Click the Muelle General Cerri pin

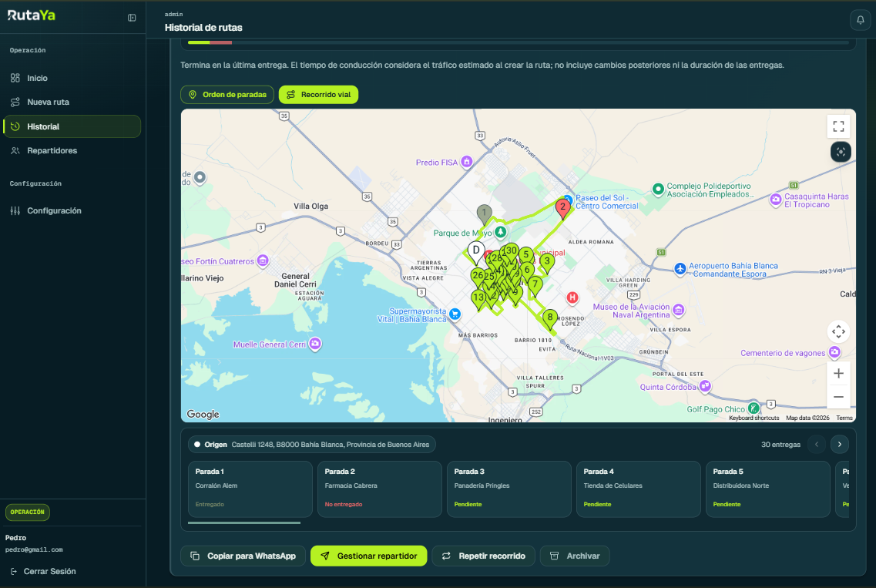pyautogui.click(x=315, y=343)
